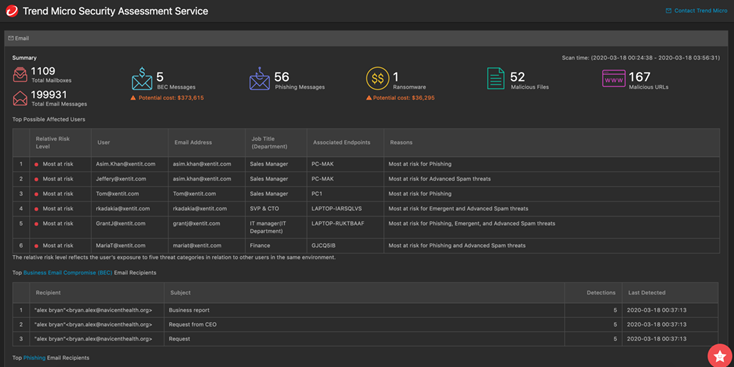Viewport: 734px width, 367px height.
Task: Click endpoint LAPTOP-RUKTBAAF
Action: click(338, 223)
